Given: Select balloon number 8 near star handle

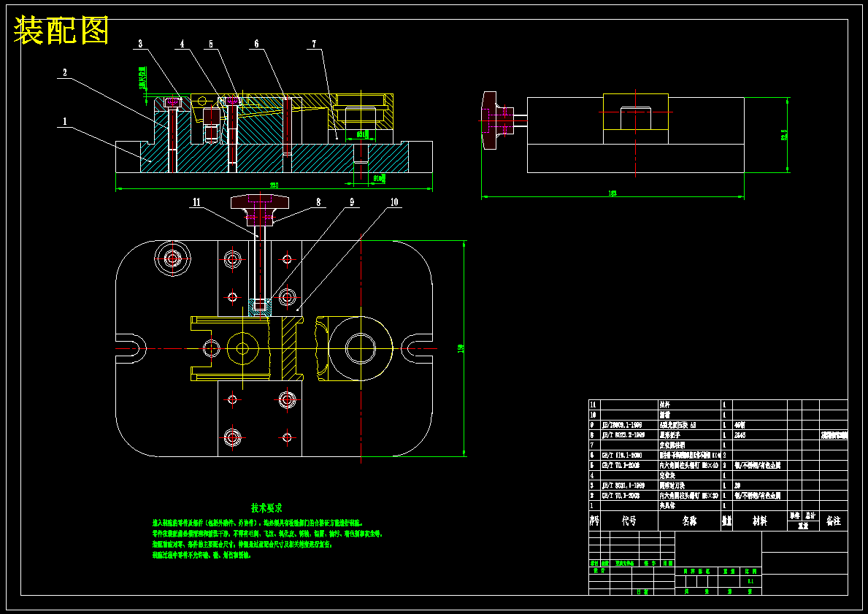Looking at the screenshot, I should [x=318, y=202].
